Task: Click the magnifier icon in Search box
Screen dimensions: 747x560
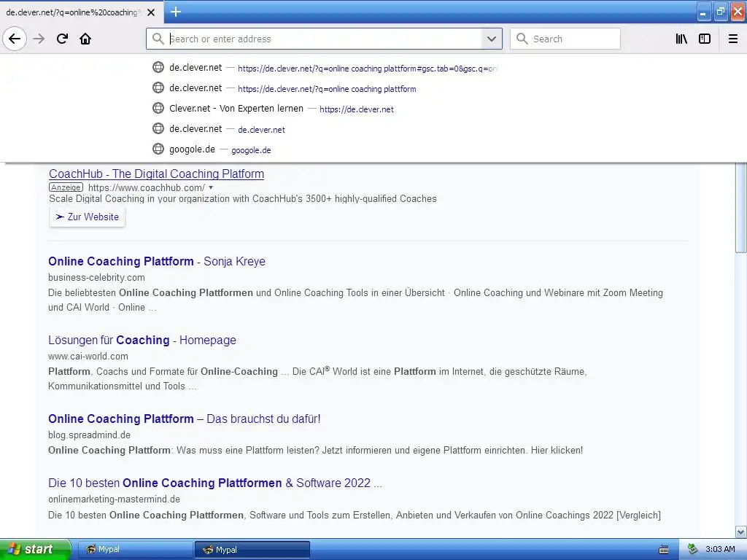Action: point(522,39)
